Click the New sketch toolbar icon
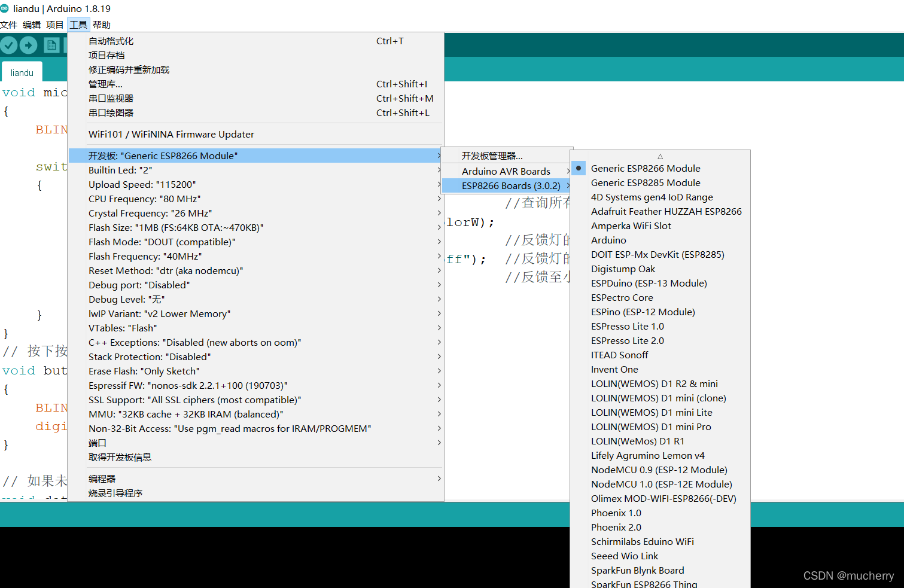The height and width of the screenshot is (588, 904). click(51, 45)
